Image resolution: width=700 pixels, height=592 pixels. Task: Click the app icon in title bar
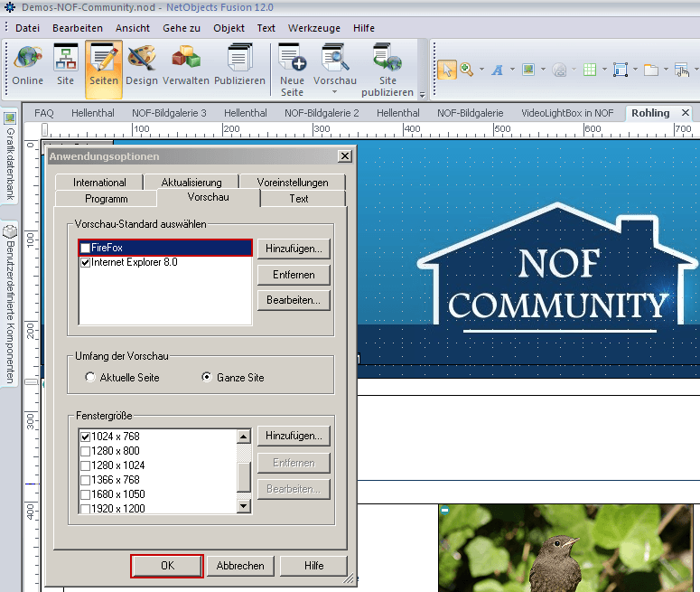pos(9,7)
